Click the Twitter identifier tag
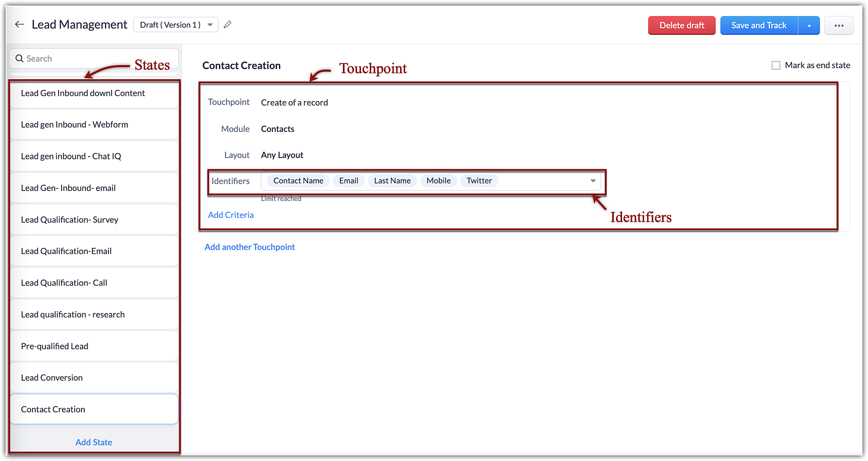The height and width of the screenshot is (461, 868). [x=479, y=181]
